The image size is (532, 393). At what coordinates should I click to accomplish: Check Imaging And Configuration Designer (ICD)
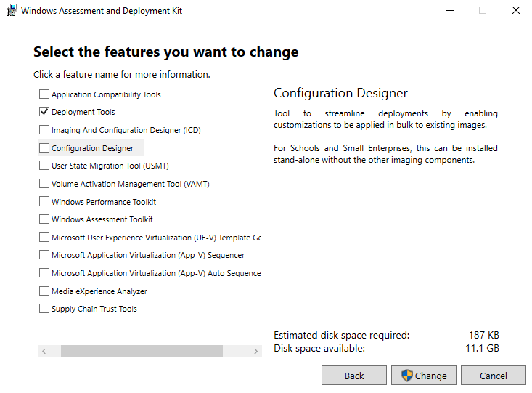coord(44,130)
